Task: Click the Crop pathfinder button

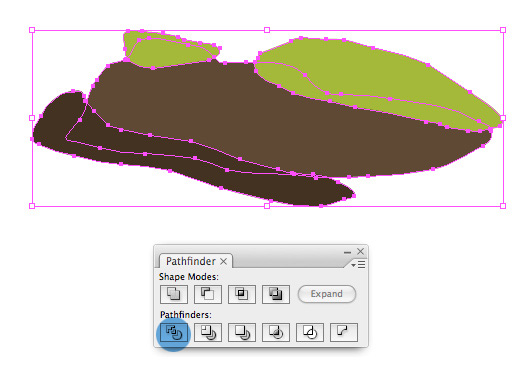Action: [x=276, y=332]
